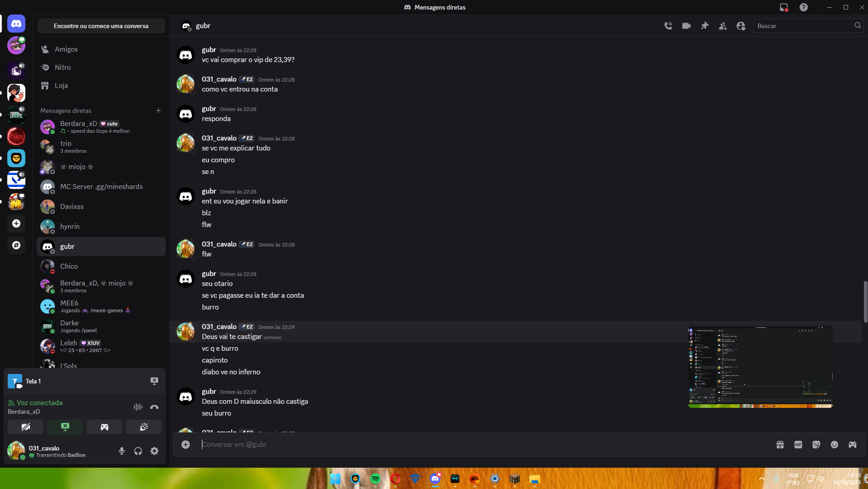Open the trio group chat
868x489 pixels.
(x=101, y=147)
